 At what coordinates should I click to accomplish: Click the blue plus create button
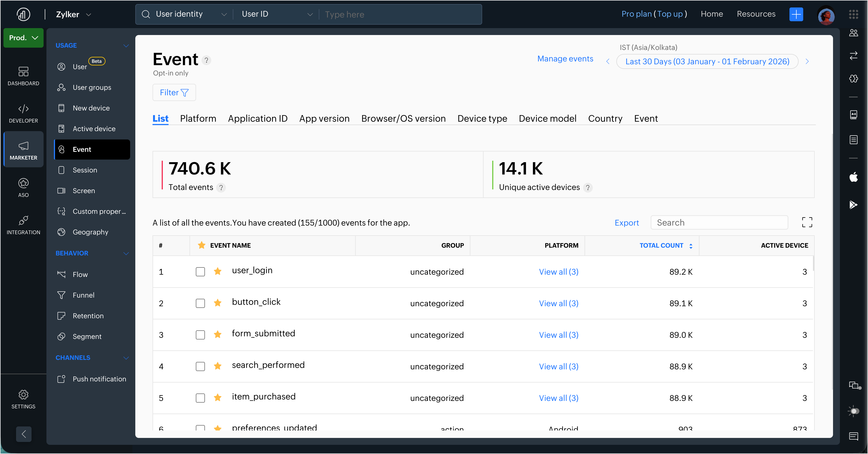796,14
